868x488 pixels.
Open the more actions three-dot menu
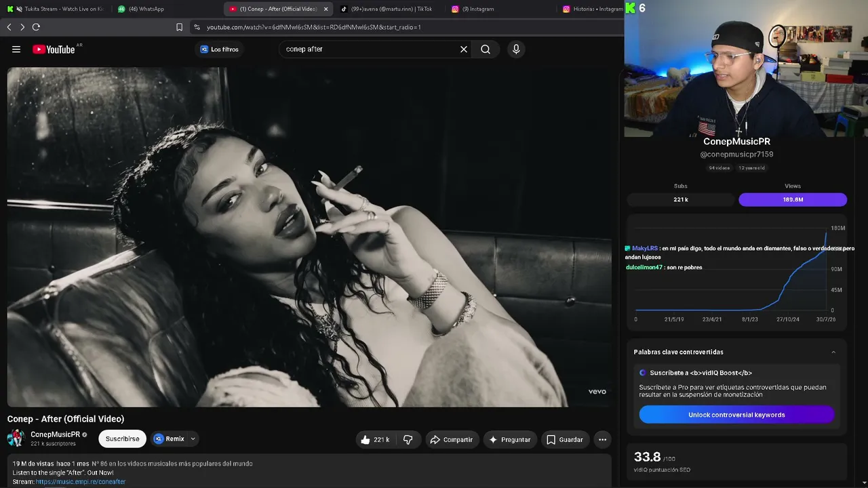602,439
